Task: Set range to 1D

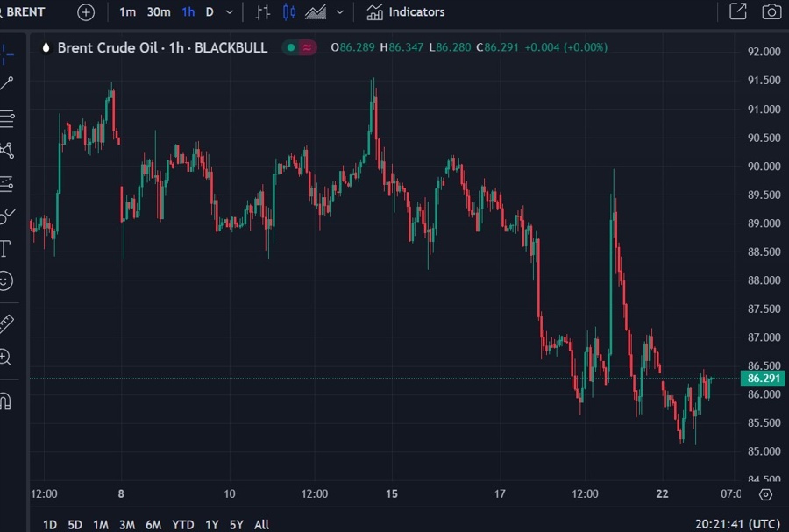Action: (50, 524)
